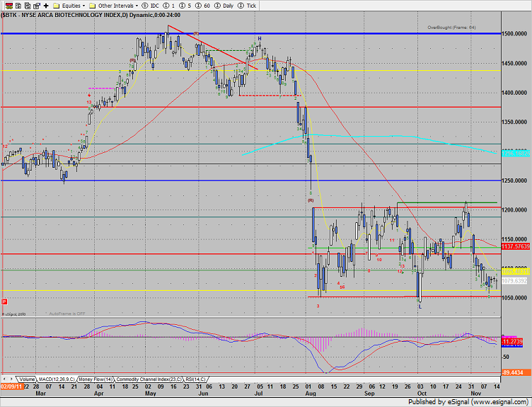Click the 1400.0000 price axis label
Viewport: 532px width, 407px height.
[515, 93]
